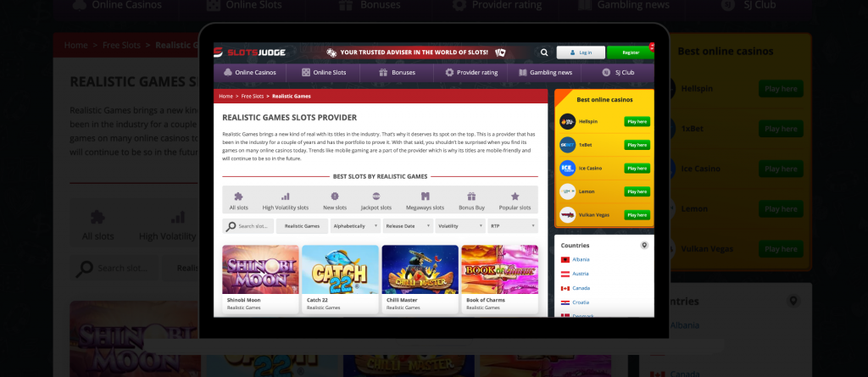Click the Log in button
This screenshot has width=868, height=377.
click(581, 53)
